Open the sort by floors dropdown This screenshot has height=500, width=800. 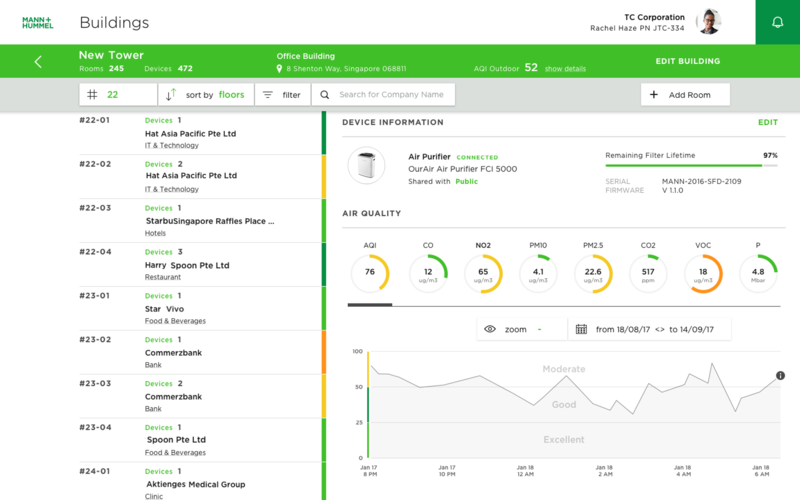tap(206, 94)
